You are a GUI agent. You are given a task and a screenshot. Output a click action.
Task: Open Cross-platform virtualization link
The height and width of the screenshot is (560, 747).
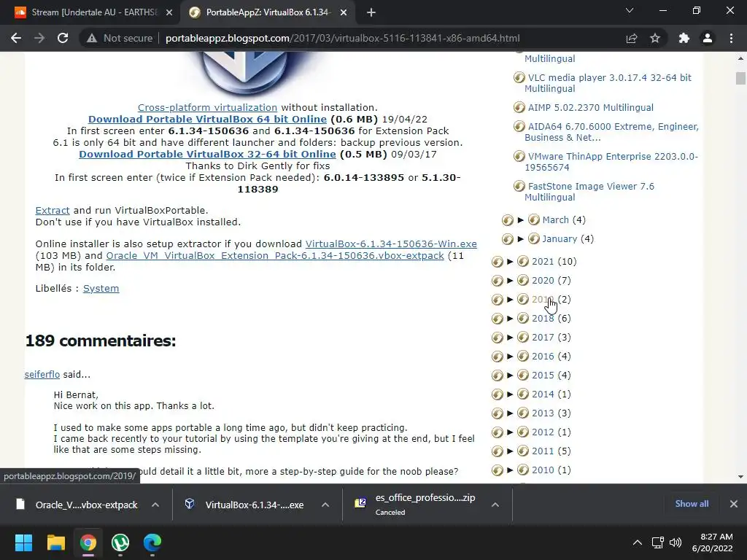coord(207,108)
